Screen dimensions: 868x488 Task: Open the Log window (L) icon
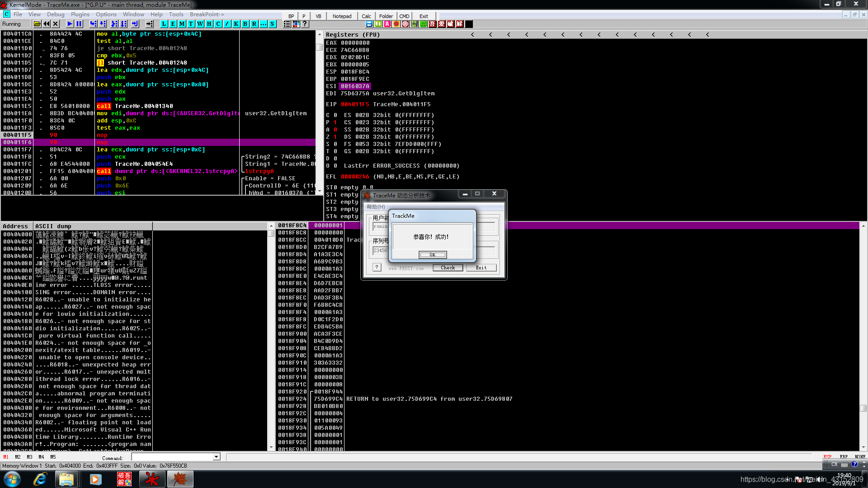[164, 24]
